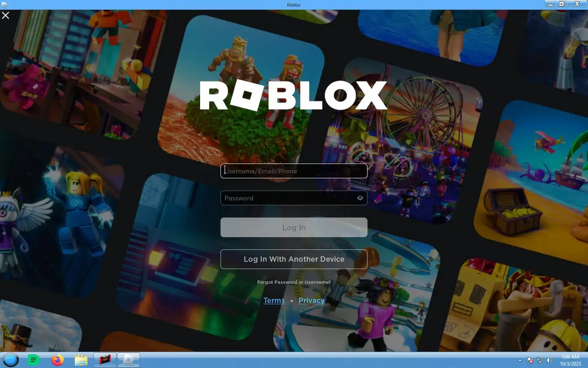Viewport: 588px width, 368px height.
Task: Close the Roblox window from the title bar
Action: (x=577, y=4)
